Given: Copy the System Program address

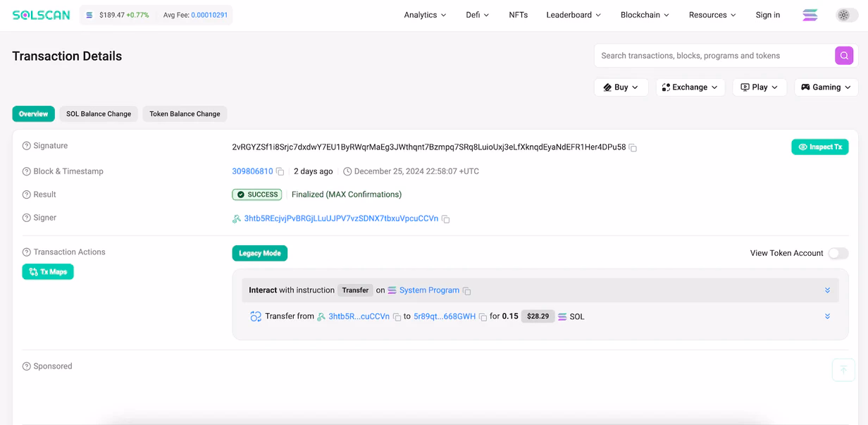Looking at the screenshot, I should coord(466,291).
